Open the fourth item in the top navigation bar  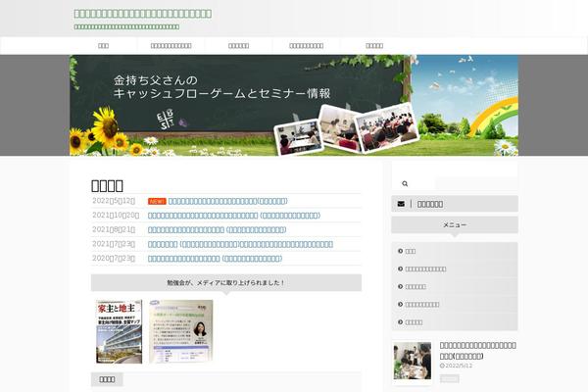point(307,46)
